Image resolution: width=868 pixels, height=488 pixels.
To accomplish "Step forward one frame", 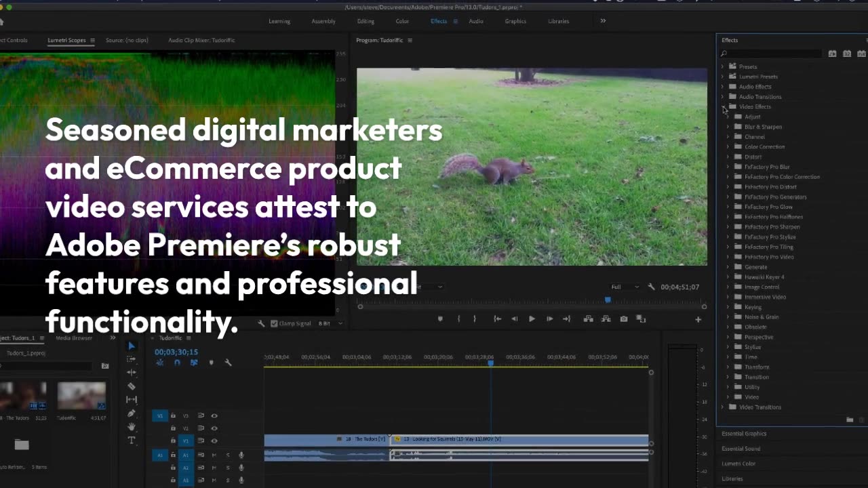I will click(549, 319).
